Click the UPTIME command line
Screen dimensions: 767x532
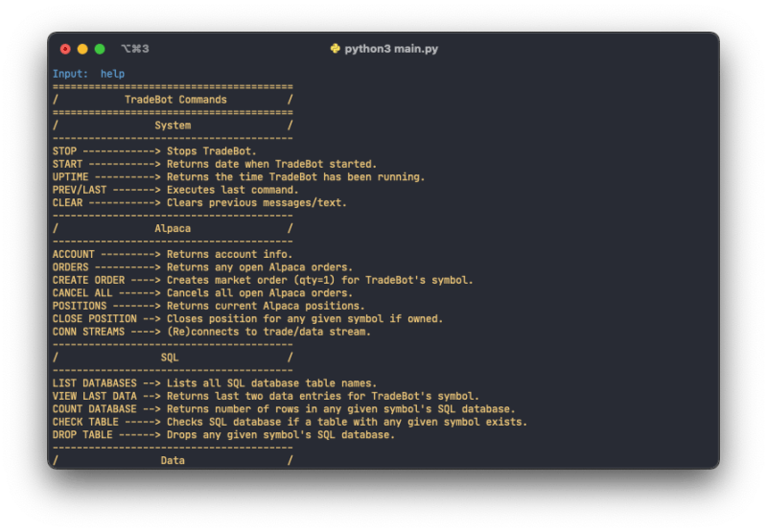[x=238, y=177]
